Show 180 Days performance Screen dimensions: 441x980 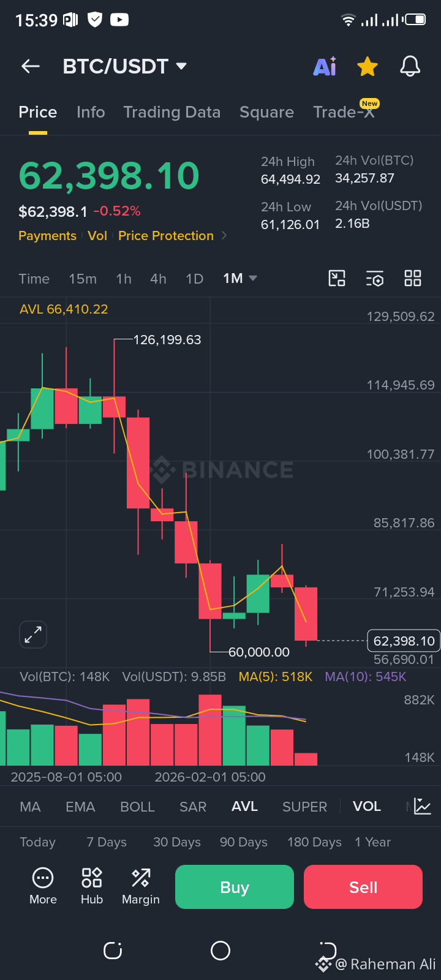314,842
